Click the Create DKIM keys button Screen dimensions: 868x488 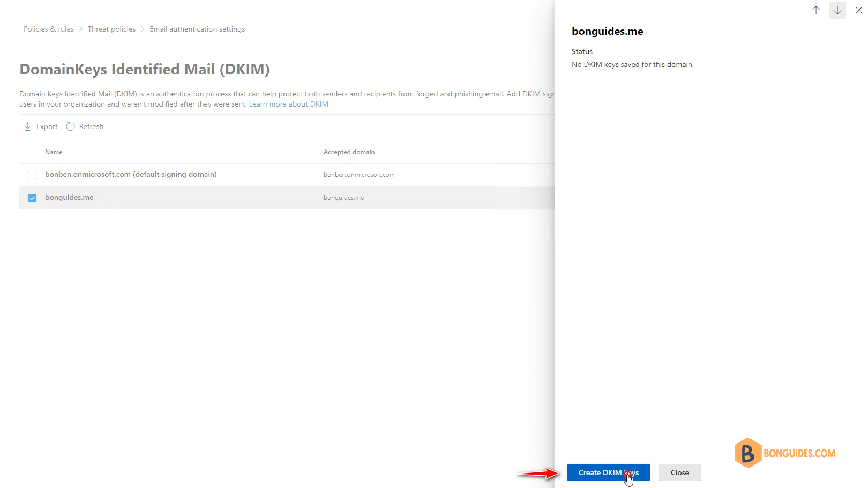[x=609, y=472]
